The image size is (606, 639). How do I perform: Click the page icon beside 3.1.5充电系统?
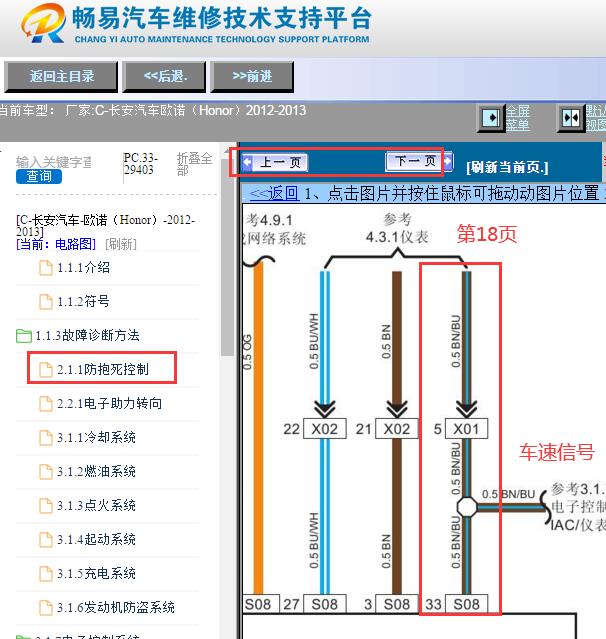46,574
